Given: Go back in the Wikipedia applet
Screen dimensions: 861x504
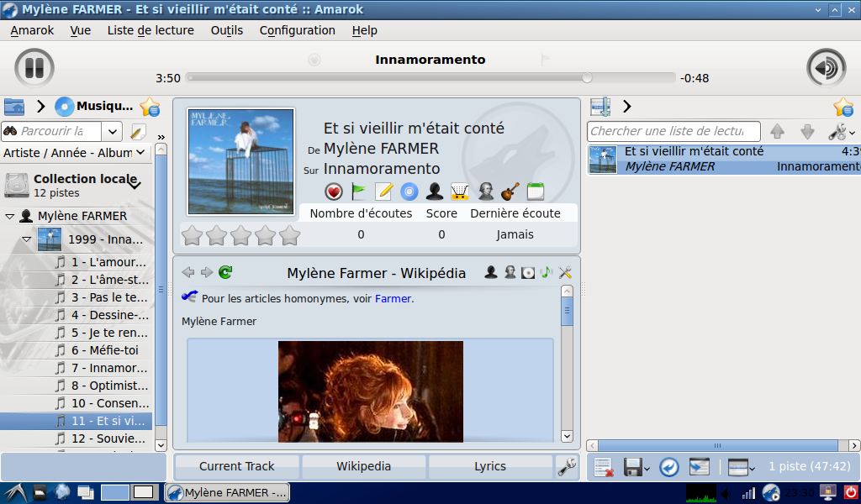Looking at the screenshot, I should click(x=188, y=272).
